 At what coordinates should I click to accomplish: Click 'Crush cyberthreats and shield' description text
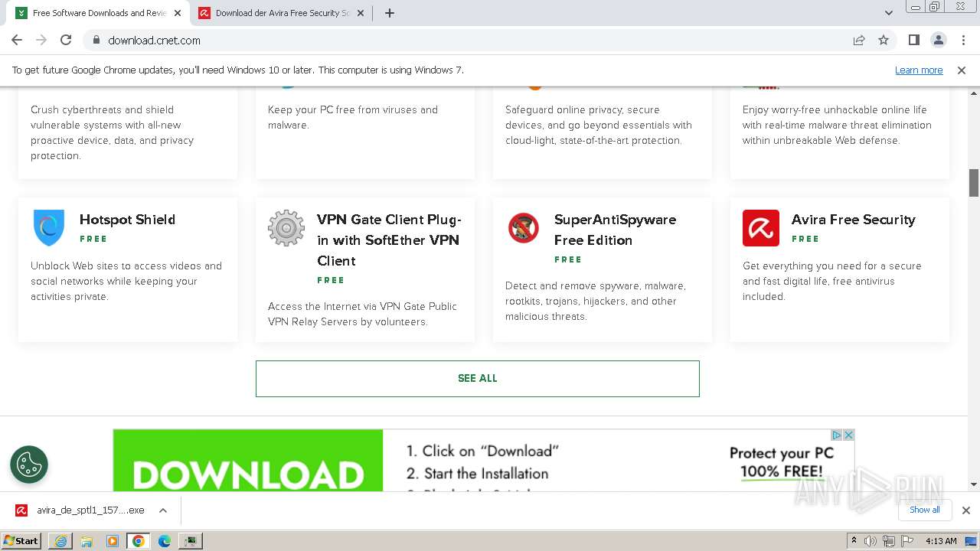pyautogui.click(x=112, y=132)
